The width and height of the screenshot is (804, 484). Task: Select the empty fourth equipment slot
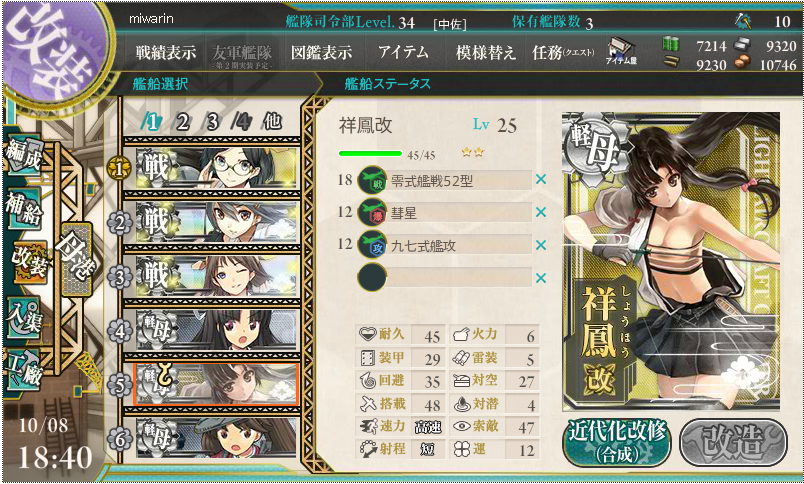pos(444,277)
